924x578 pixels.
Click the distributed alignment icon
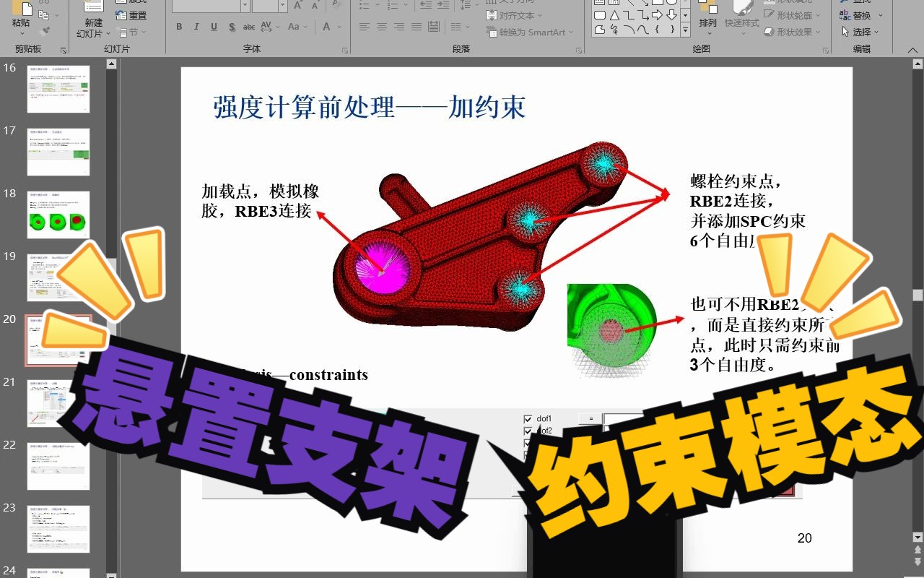[434, 27]
